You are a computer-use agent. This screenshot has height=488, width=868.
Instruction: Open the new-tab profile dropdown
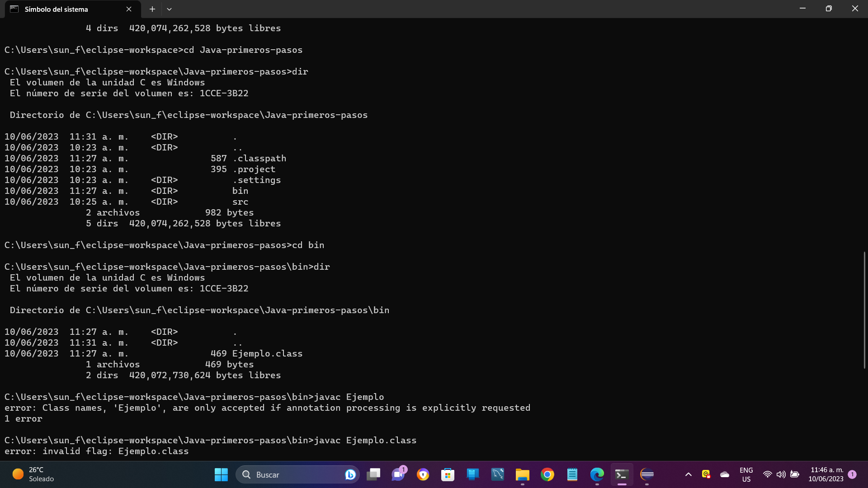tap(169, 9)
